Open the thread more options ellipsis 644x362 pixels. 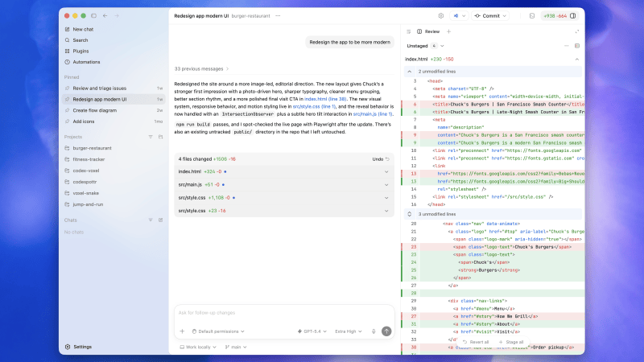coord(278,16)
